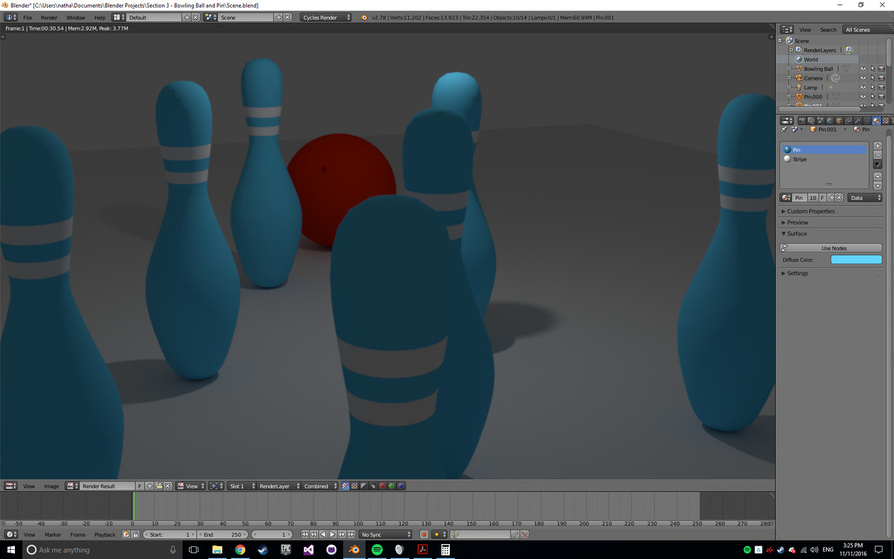Expand the Preview panel
Viewport: 894px width, 559px height.
tap(797, 222)
